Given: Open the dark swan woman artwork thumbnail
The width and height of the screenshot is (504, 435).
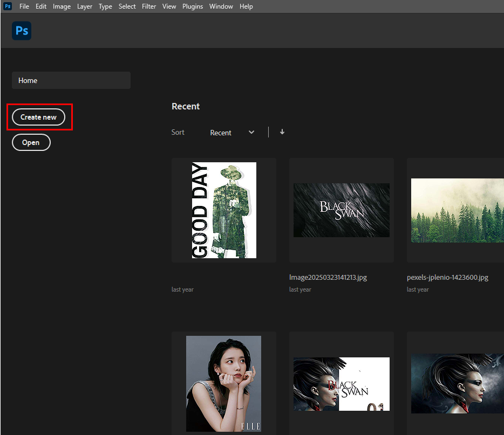Looking at the screenshot, I should [458, 383].
